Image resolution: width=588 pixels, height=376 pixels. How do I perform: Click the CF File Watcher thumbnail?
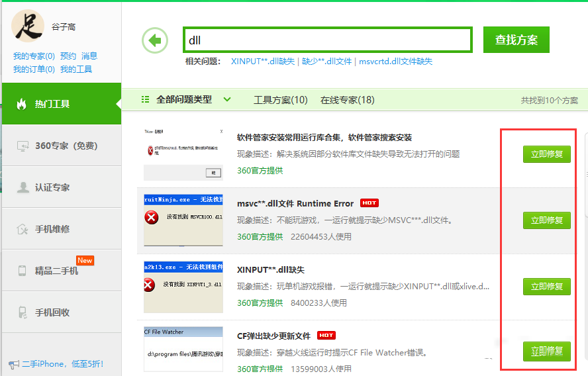[x=183, y=350]
